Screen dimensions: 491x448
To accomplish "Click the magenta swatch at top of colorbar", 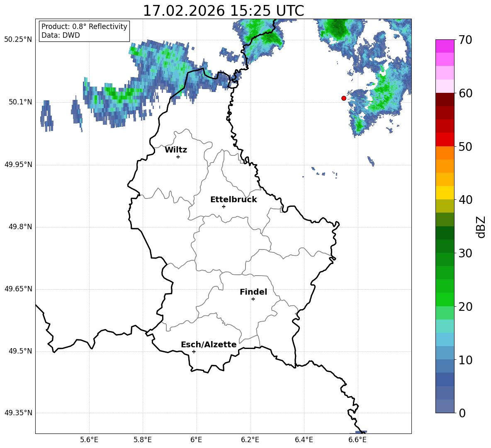I will pos(445,46).
